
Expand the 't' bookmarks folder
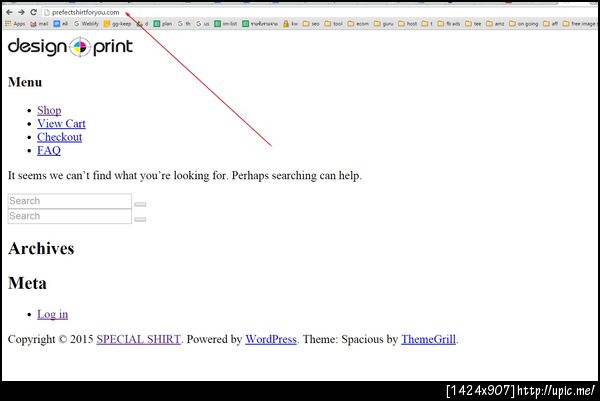coord(427,24)
